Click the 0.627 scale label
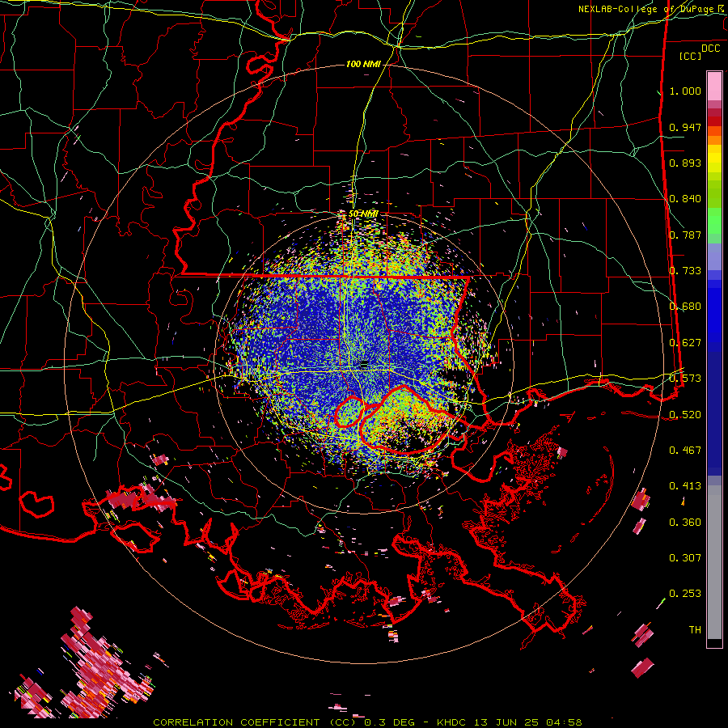Screen dimensions: 728x728 tap(685, 343)
